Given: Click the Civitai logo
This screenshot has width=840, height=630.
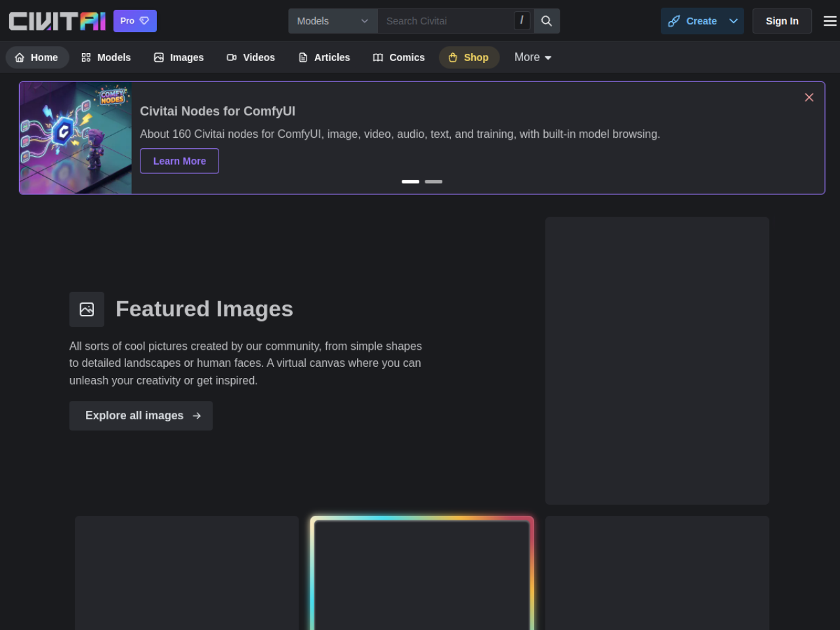Looking at the screenshot, I should pyautogui.click(x=57, y=21).
